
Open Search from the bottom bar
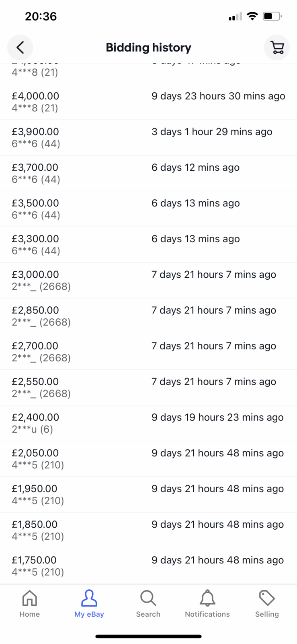pos(148,603)
